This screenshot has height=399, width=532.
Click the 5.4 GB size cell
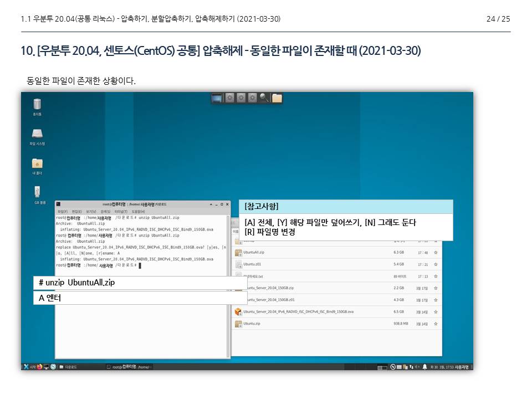[x=398, y=264]
